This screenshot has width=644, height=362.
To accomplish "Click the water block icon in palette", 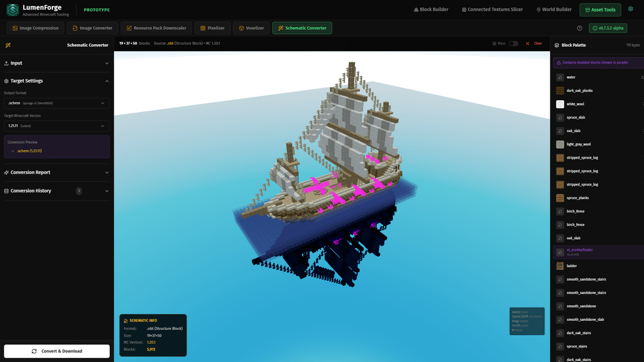I will click(x=560, y=77).
